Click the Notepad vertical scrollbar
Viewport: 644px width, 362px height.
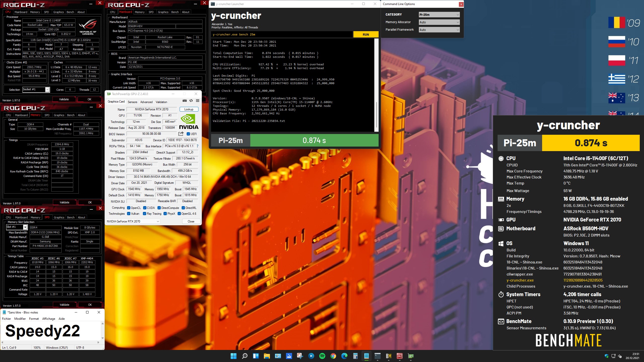point(102,331)
